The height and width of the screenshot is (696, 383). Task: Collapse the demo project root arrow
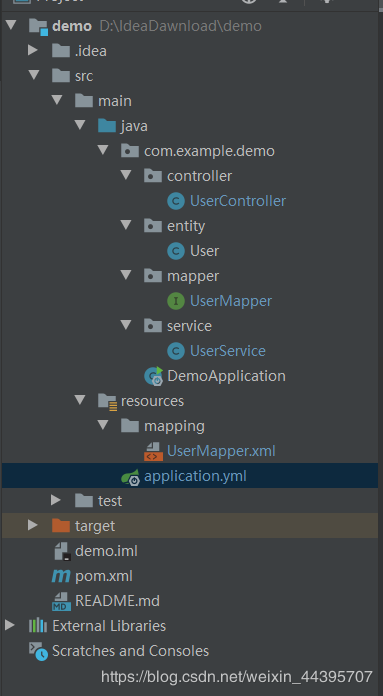click(10, 24)
